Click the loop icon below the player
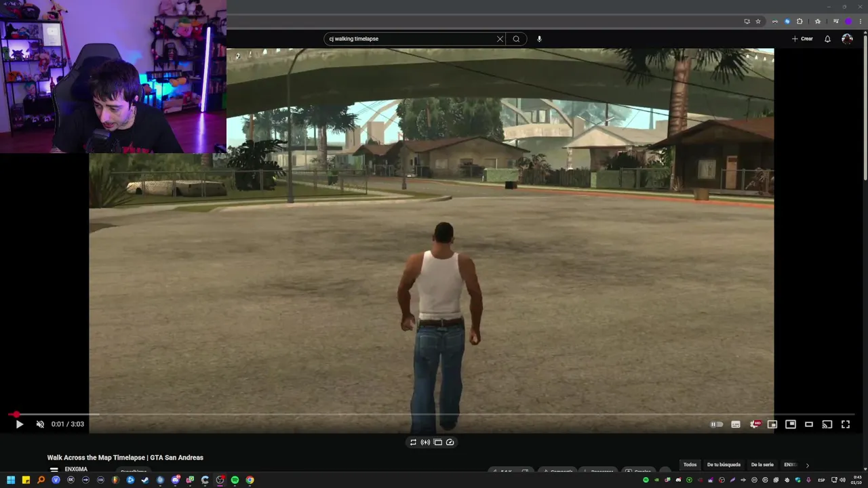868x488 pixels. [x=413, y=442]
